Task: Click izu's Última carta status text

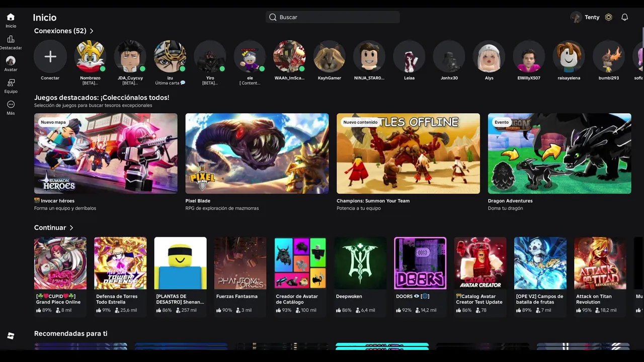Action: [x=170, y=83]
